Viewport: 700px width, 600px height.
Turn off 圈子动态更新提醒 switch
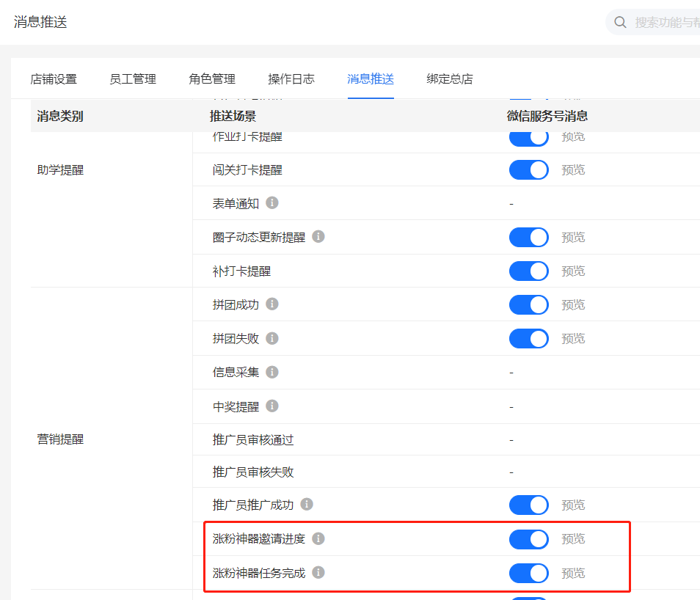pyautogui.click(x=529, y=237)
